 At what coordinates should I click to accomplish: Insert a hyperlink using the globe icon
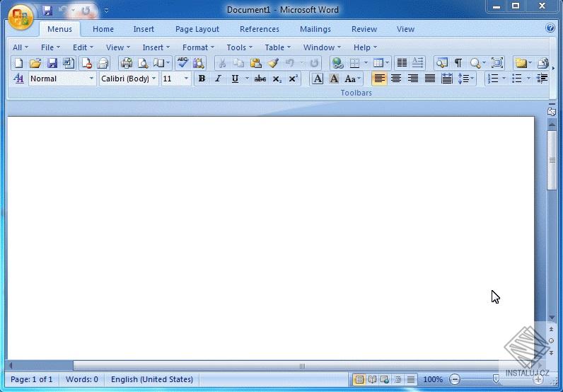pos(337,63)
